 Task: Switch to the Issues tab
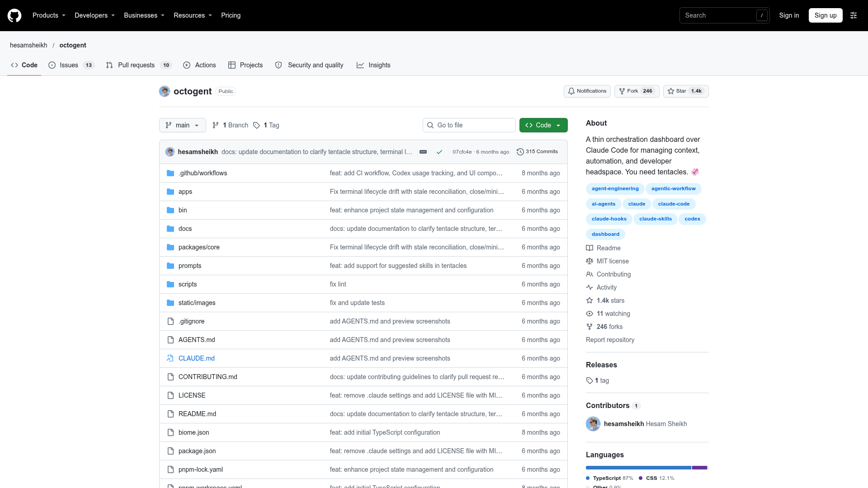coord(71,65)
